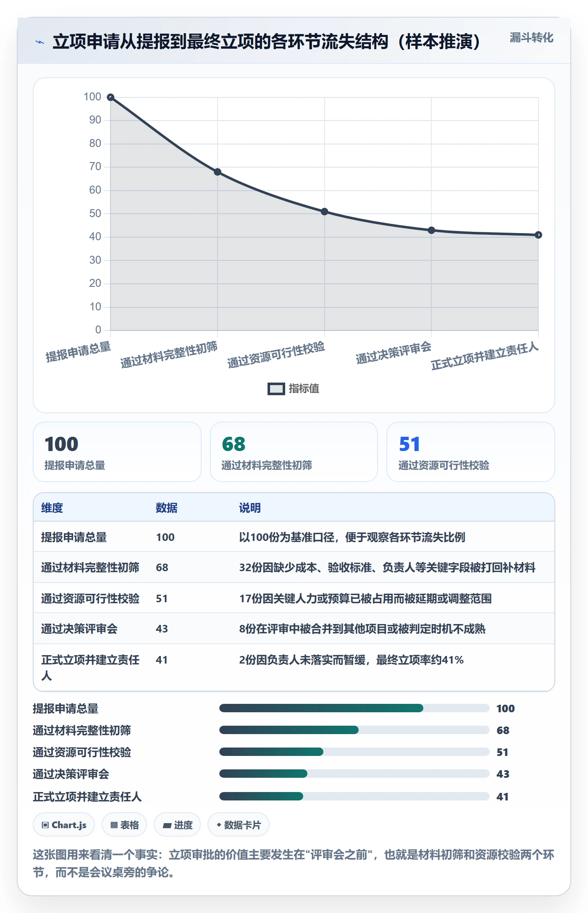The image size is (588, 913).
Task: Select the table note starting with 32份因缺少成本
Action: [387, 567]
